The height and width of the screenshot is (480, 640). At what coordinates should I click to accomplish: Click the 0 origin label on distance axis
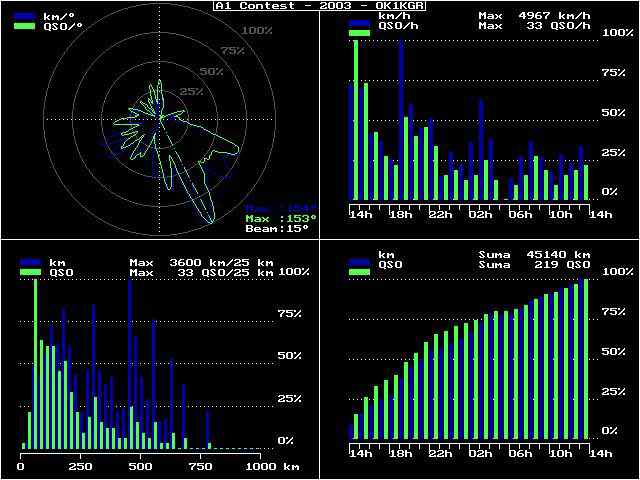[21, 466]
